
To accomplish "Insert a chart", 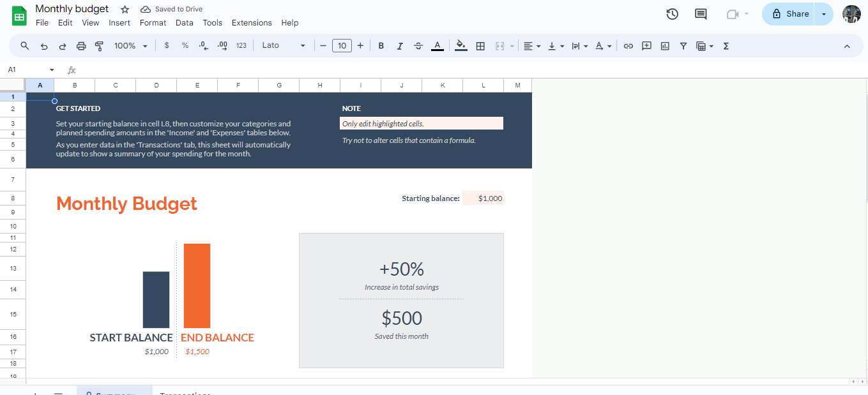I will [x=665, y=46].
